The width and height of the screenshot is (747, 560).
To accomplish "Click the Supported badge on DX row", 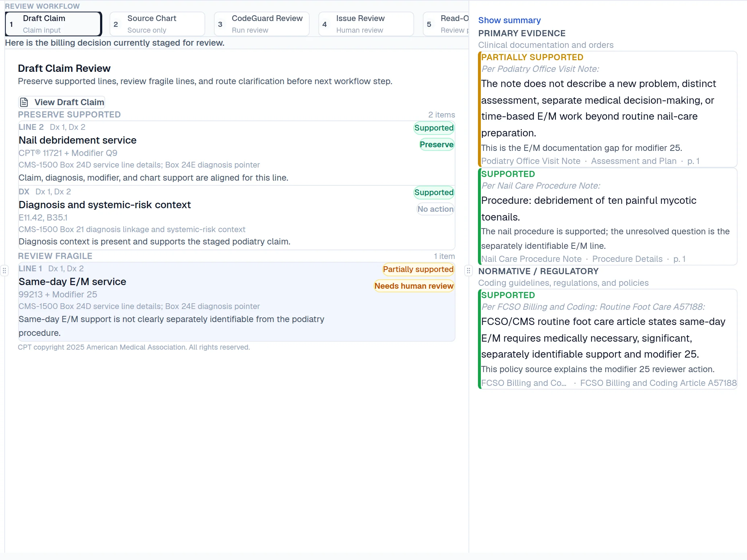I will click(x=434, y=192).
